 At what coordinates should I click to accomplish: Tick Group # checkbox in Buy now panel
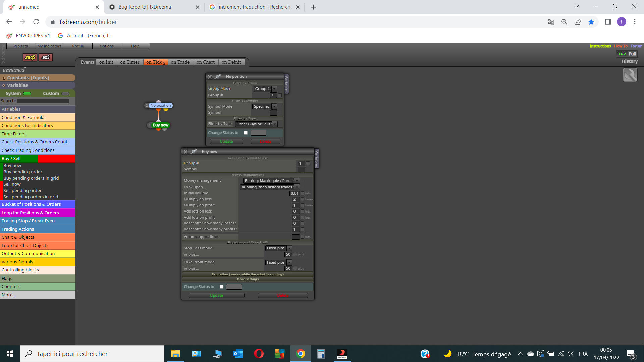click(308, 163)
